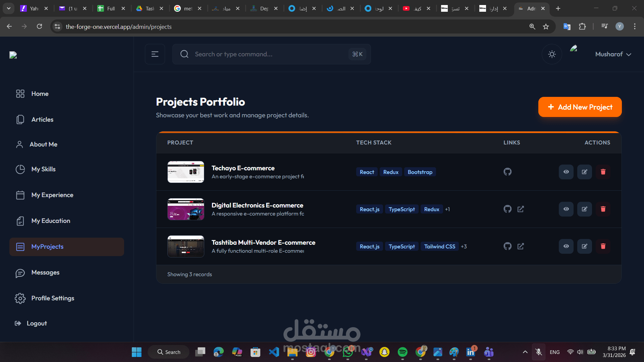Go to My Skills sidebar item
Viewport: 644px width, 362px height.
point(43,169)
